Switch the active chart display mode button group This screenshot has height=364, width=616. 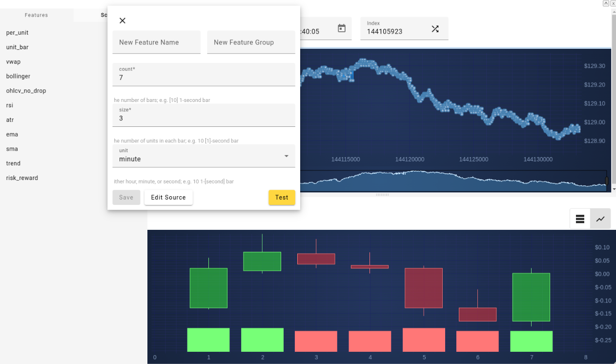[590, 219]
